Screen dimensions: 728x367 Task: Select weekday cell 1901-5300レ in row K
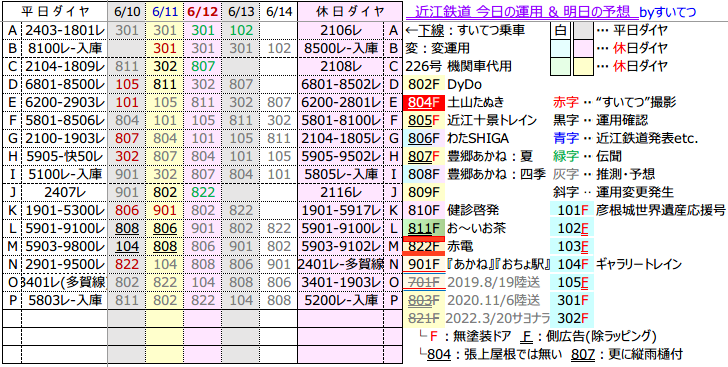[x=64, y=210]
